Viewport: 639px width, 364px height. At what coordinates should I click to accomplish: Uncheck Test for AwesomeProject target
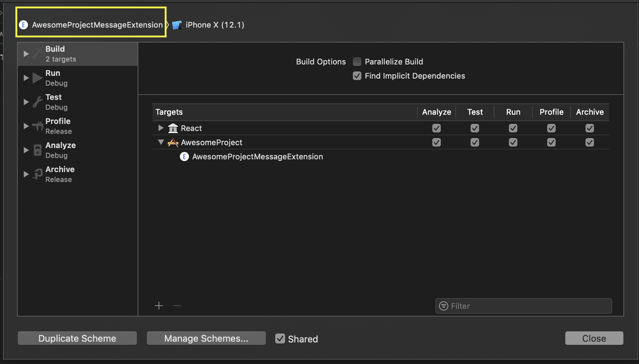click(475, 142)
